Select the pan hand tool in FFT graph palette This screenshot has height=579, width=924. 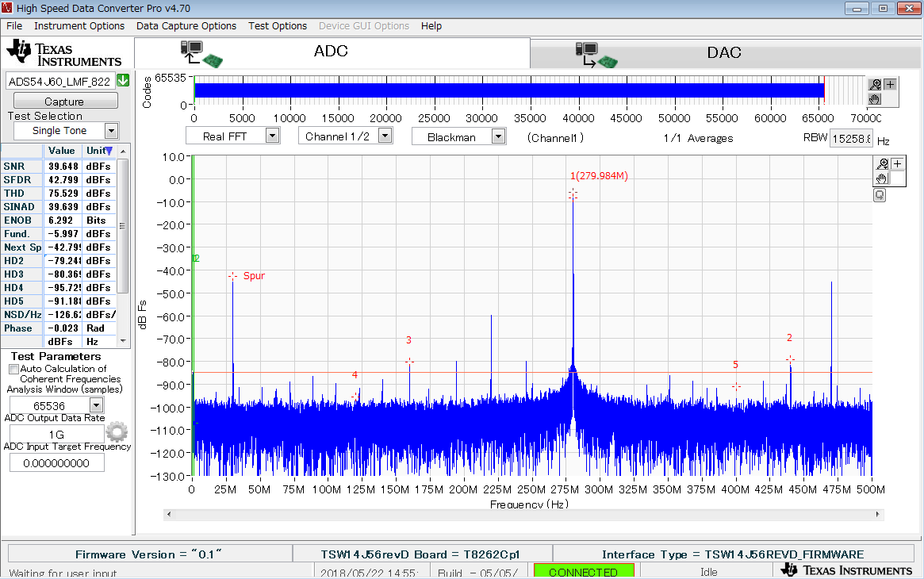coord(882,178)
